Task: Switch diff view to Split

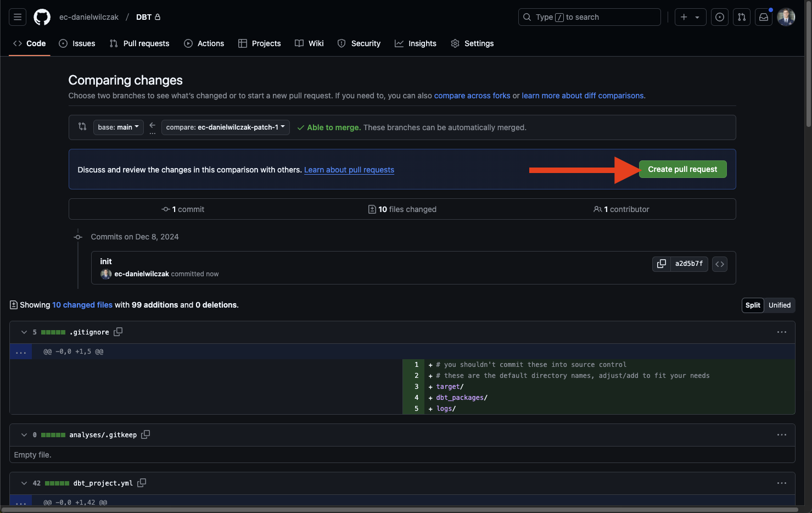Action: 753,305
